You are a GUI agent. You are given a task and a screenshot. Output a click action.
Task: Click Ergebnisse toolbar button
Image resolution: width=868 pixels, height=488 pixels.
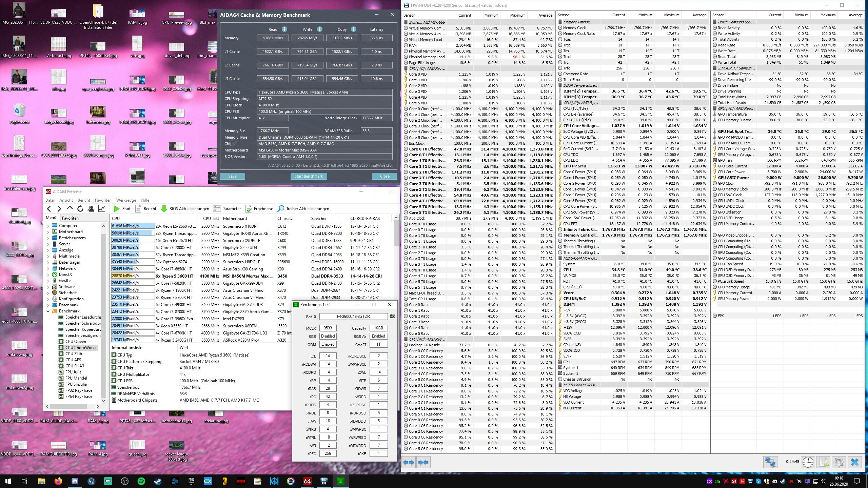pyautogui.click(x=259, y=209)
